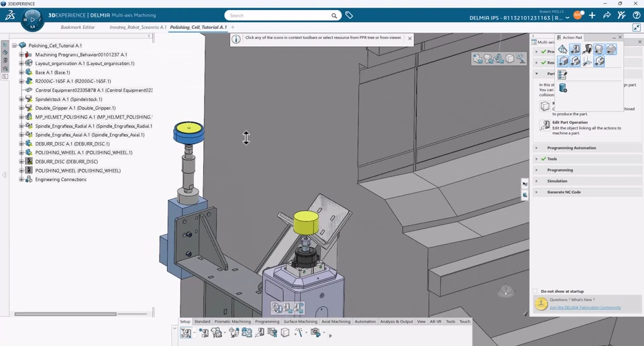This screenshot has width=644, height=346.
Task: Click the cube icon in the viewer's top floating toolbar
Action: point(510,59)
